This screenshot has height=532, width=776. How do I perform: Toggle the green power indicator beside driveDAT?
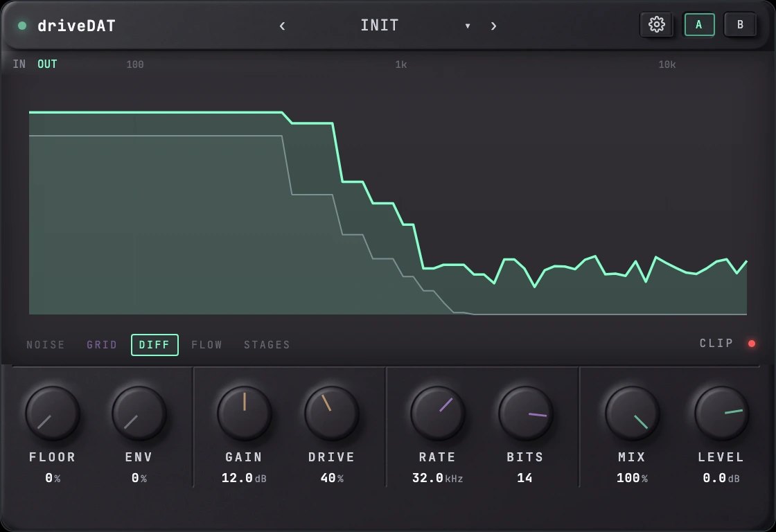pos(21,26)
